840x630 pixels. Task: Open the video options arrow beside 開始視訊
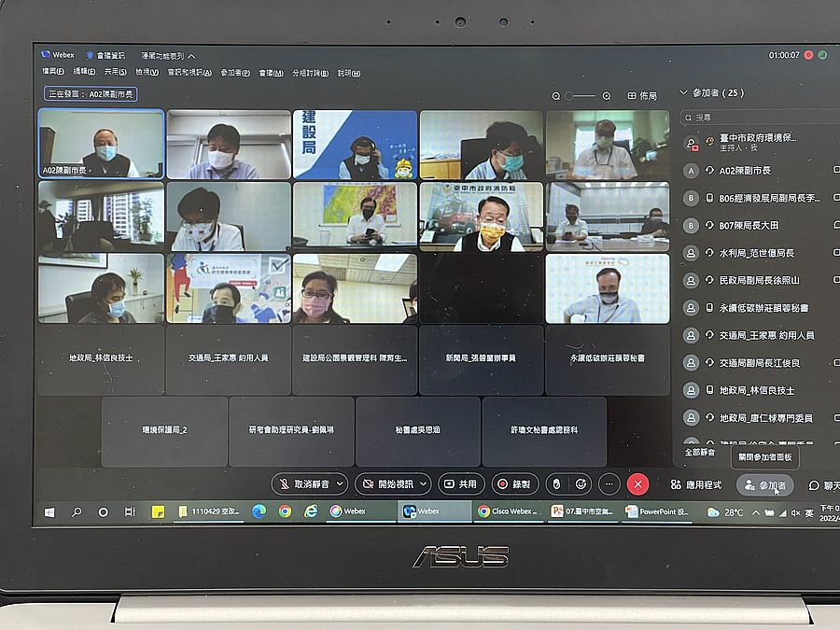pyautogui.click(x=423, y=483)
